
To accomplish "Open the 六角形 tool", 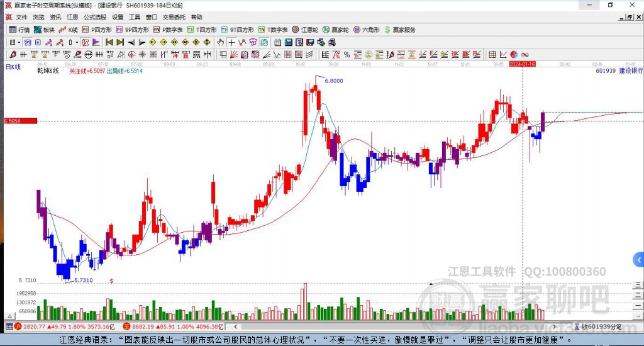I will click(x=367, y=30).
